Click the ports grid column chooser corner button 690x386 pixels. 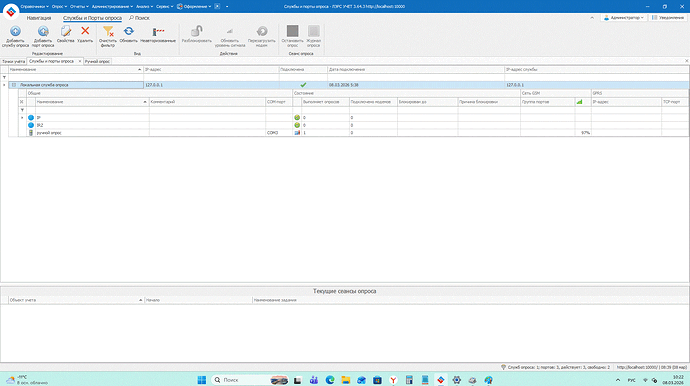pyautogui.click(x=22, y=102)
